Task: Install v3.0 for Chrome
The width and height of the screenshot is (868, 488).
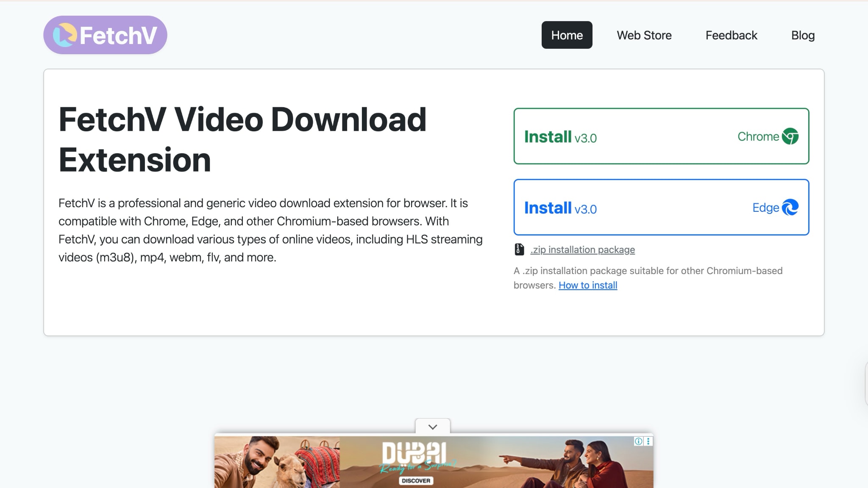Action: [560, 137]
